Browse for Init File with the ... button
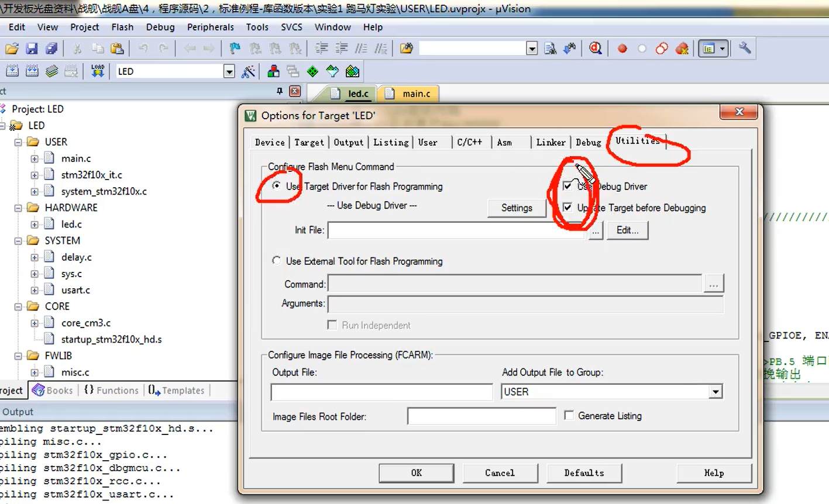The image size is (829, 504). click(x=596, y=231)
